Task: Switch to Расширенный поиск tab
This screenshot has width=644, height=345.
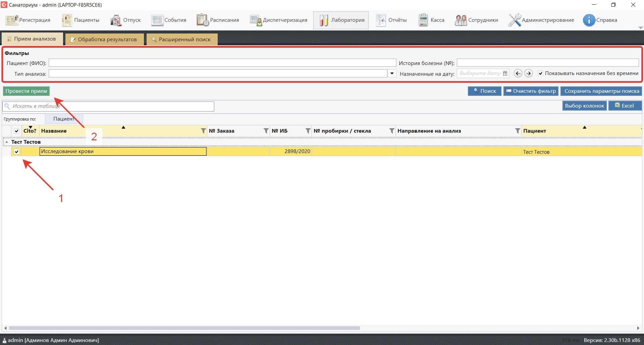Action: (181, 39)
